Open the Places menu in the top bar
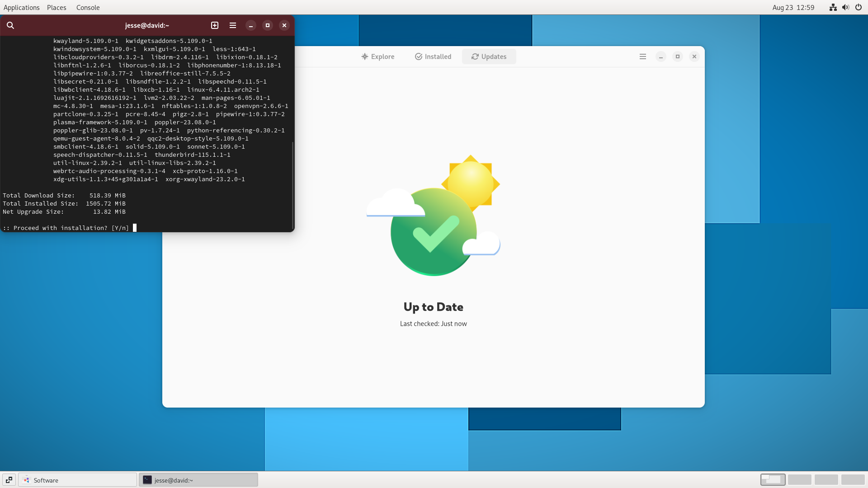 click(57, 7)
